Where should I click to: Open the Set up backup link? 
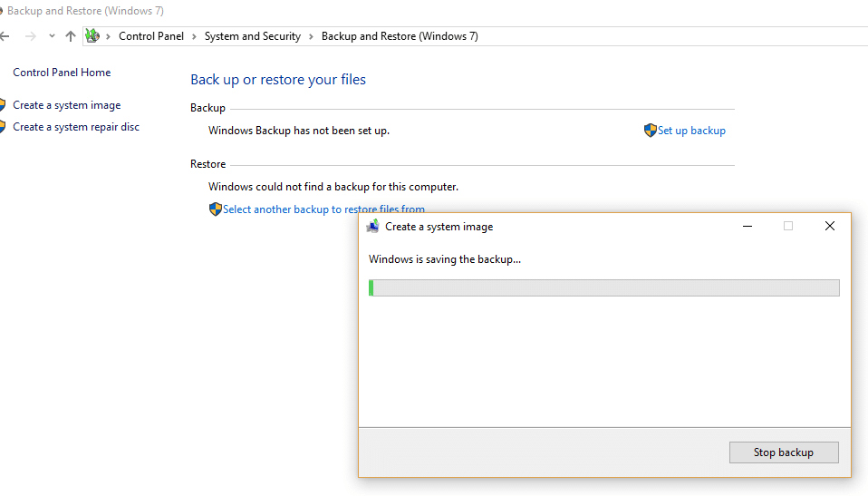pos(691,131)
